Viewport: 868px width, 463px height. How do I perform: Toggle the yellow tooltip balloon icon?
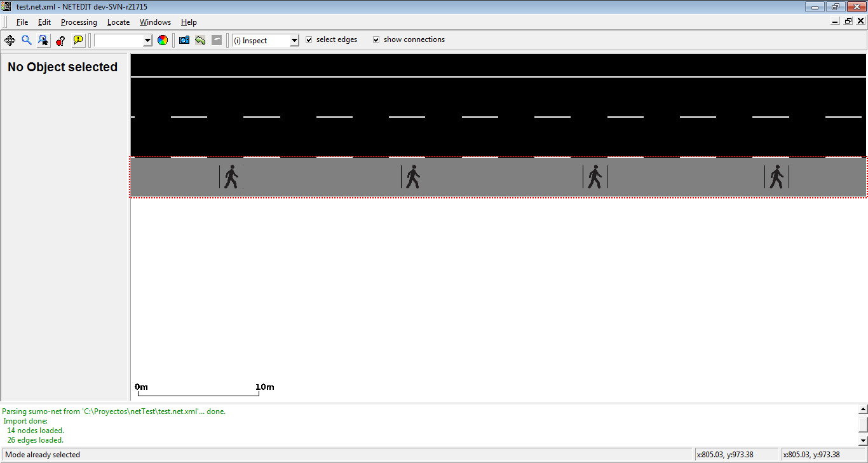coord(78,40)
